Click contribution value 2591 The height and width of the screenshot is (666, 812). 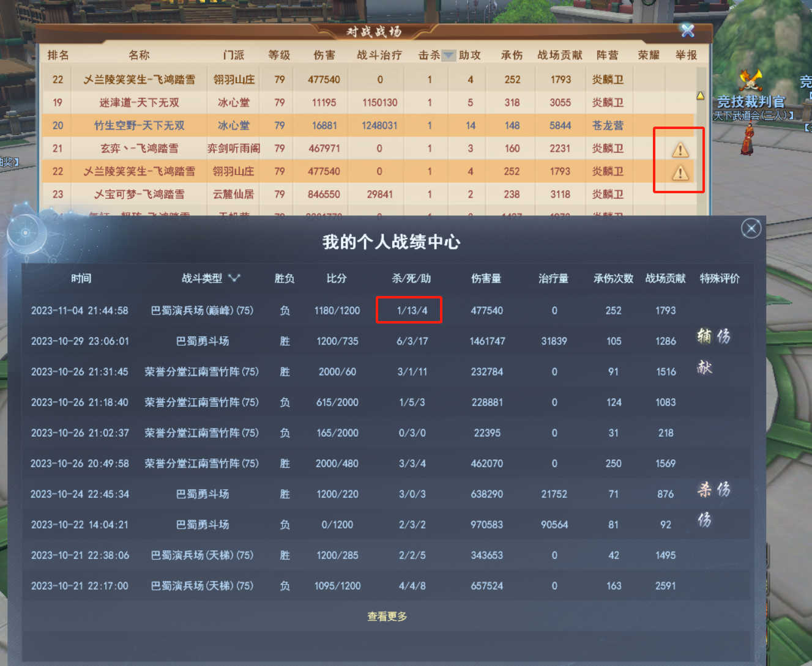[x=666, y=586]
